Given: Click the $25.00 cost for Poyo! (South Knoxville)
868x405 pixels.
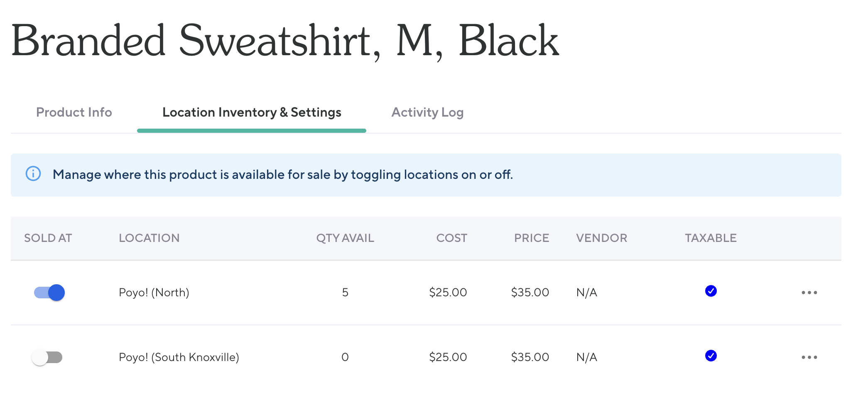Looking at the screenshot, I should (448, 357).
